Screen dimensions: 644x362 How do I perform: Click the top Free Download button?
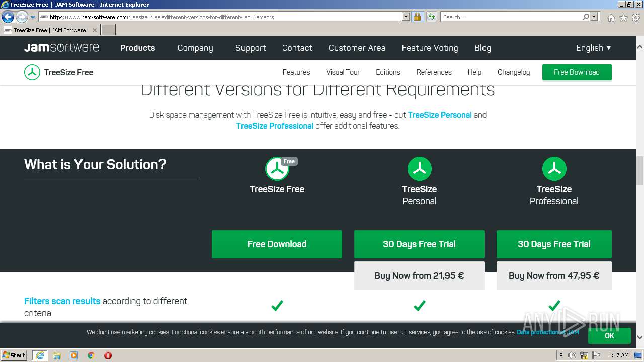577,72
